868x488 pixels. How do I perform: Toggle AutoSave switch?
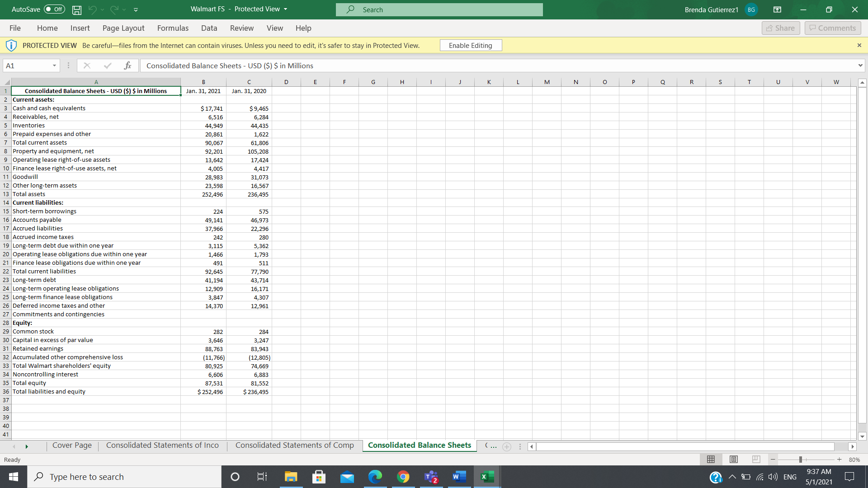[x=54, y=9]
